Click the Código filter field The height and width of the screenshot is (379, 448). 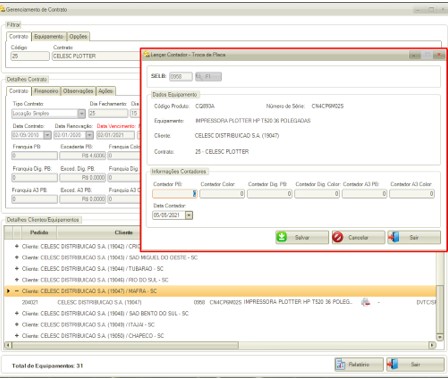(30, 56)
